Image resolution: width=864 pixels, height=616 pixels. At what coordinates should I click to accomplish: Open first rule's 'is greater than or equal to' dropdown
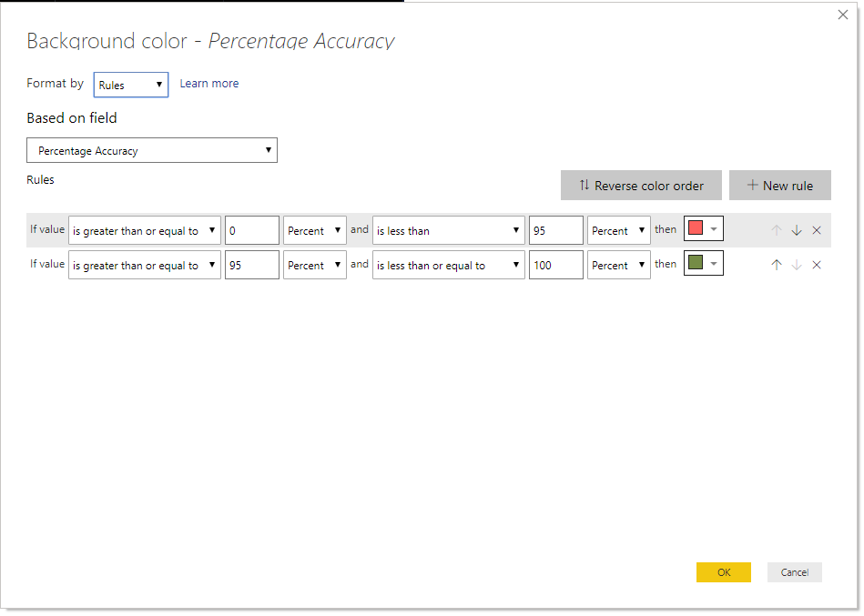pos(145,230)
